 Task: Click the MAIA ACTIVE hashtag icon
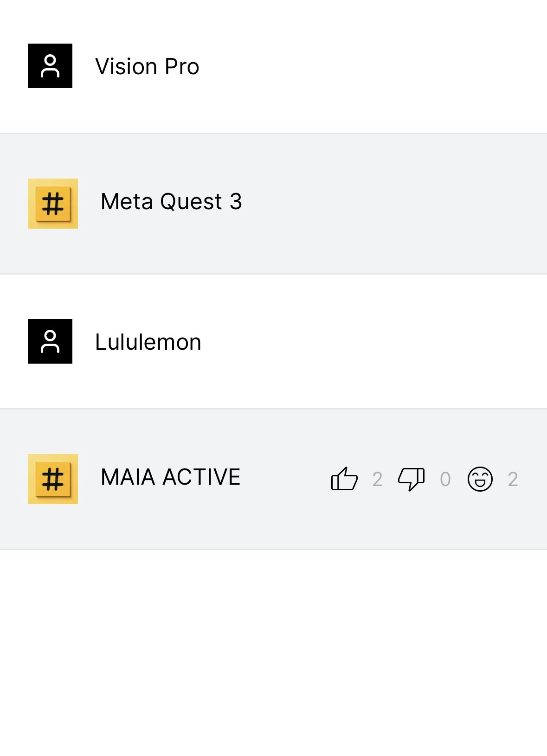(53, 479)
